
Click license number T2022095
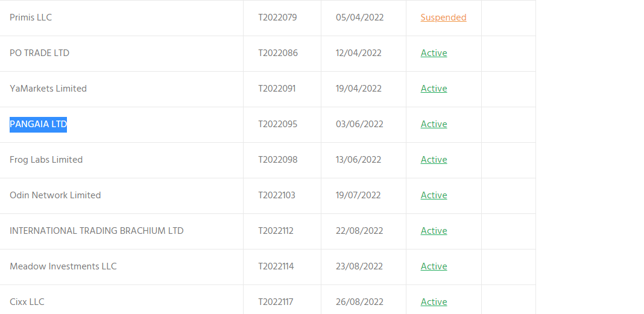point(277,124)
